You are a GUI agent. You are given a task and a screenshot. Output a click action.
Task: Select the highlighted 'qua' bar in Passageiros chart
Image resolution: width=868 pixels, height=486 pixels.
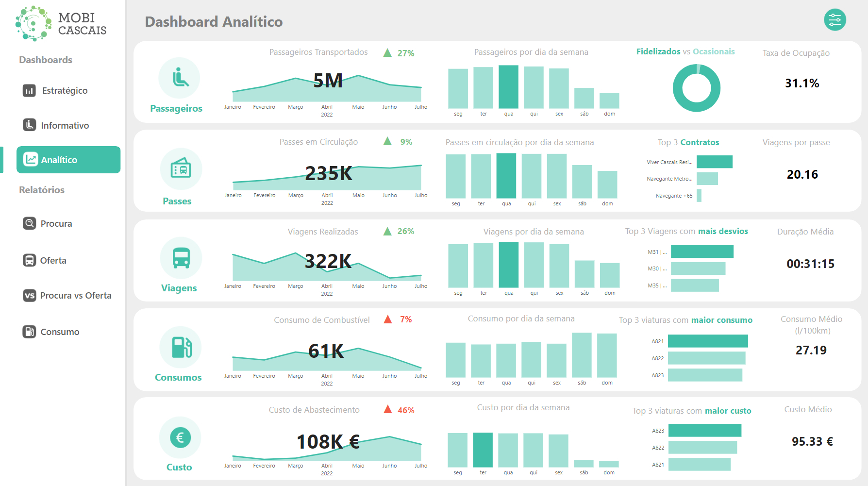[x=508, y=87]
